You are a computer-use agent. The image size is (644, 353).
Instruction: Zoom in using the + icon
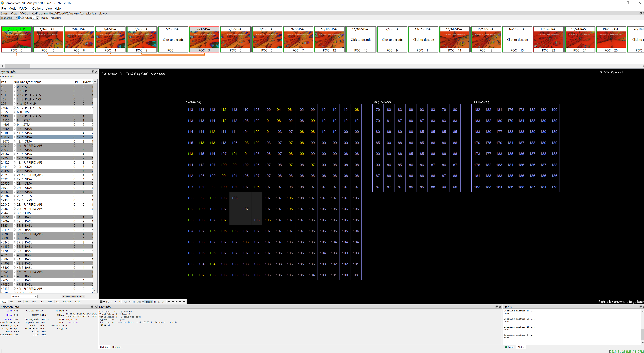coord(116,302)
